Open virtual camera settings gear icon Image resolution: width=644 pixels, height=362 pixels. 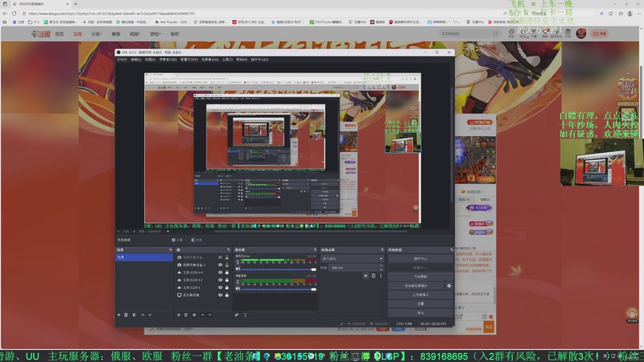(449, 286)
